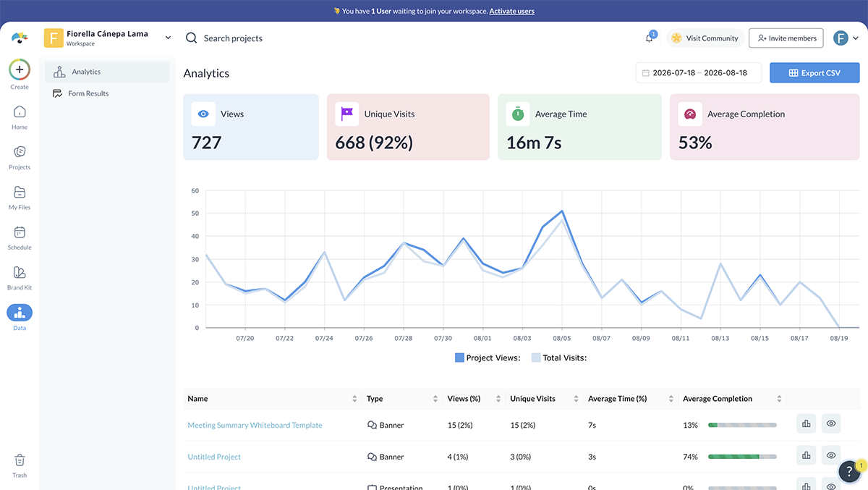Click Invite members button

coord(786,38)
